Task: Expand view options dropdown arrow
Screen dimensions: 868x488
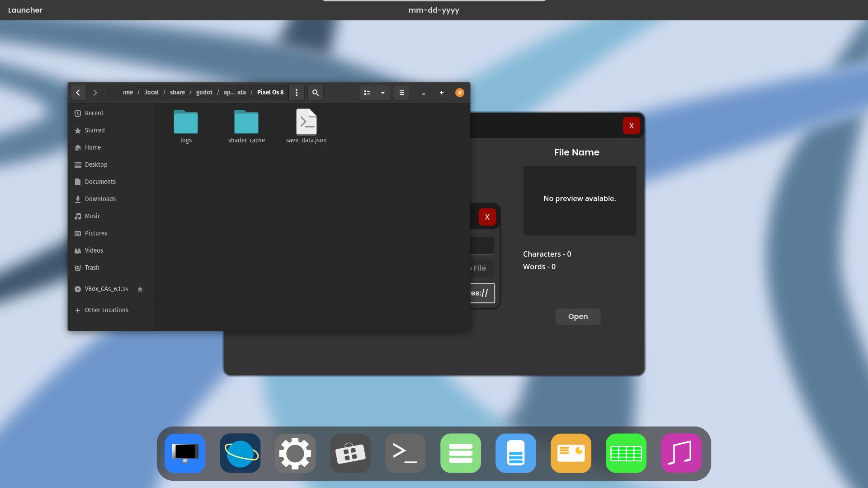Action: [383, 93]
